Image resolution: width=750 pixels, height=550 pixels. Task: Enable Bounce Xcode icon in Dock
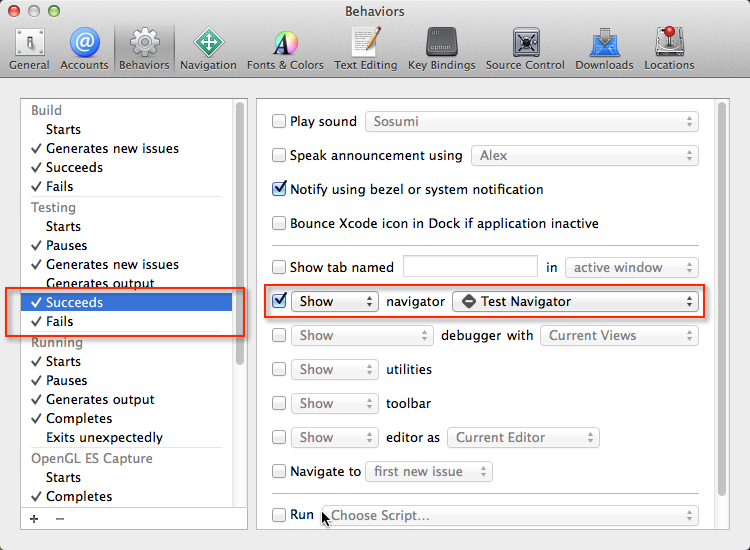280,224
